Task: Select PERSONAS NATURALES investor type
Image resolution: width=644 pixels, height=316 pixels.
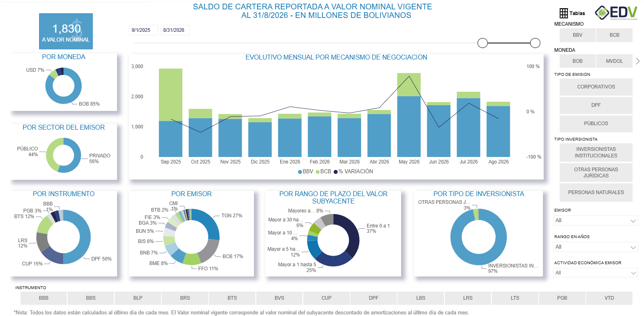Action: [x=596, y=192]
